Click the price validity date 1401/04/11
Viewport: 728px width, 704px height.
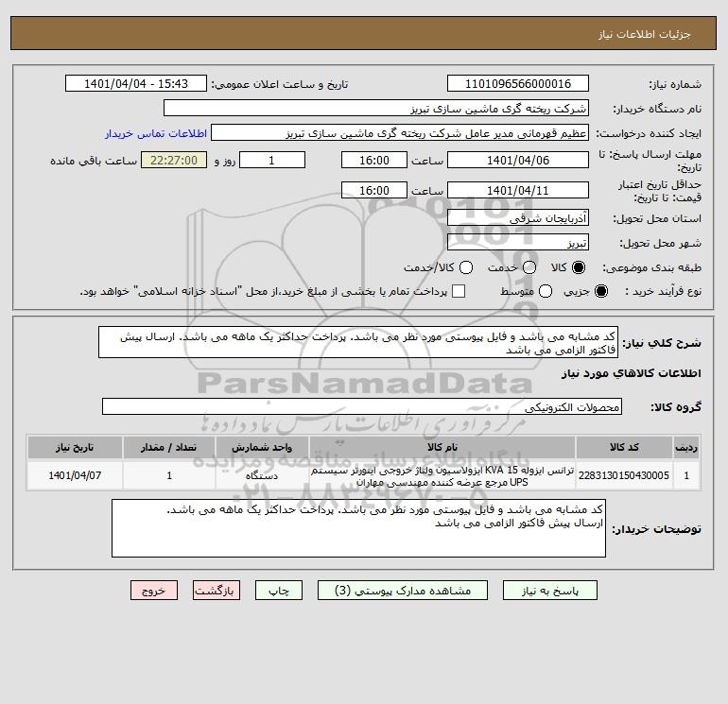518,190
